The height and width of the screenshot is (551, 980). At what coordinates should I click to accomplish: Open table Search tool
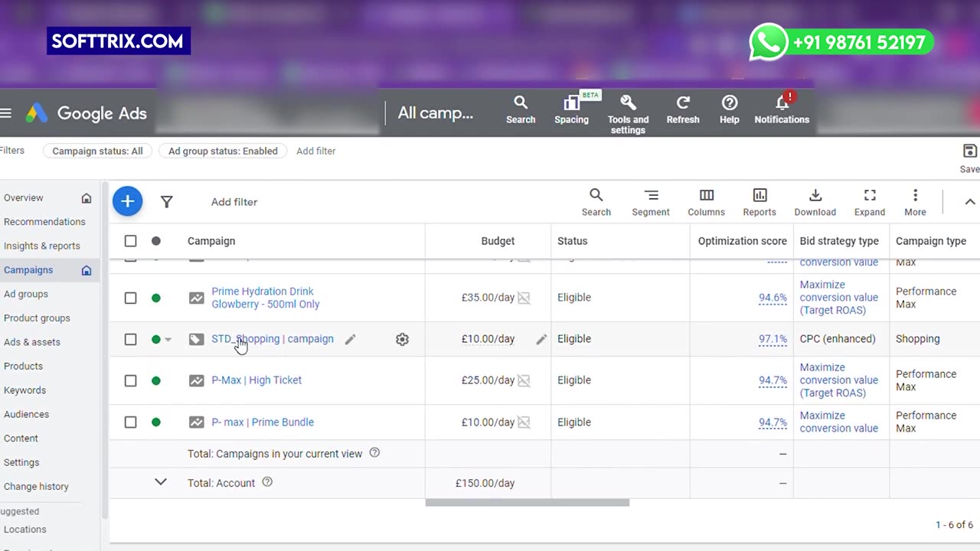pos(596,202)
